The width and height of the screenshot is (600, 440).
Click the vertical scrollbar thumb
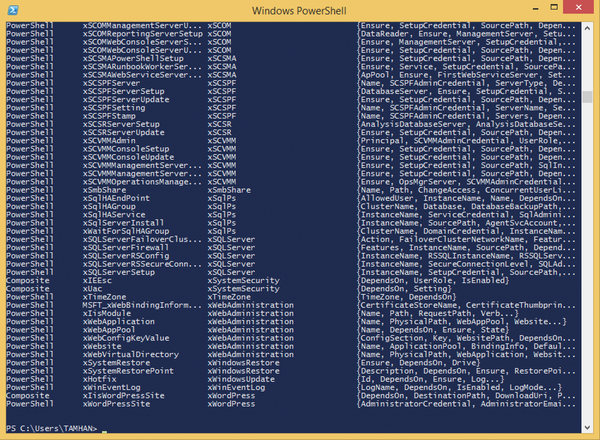tap(587, 97)
